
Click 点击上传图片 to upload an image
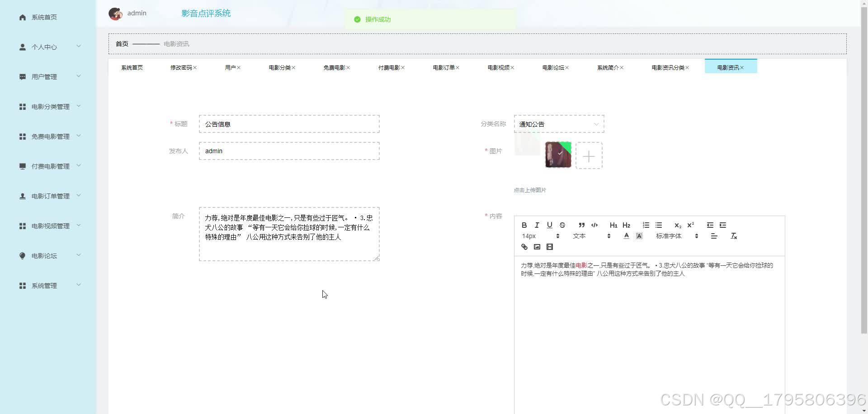point(529,190)
